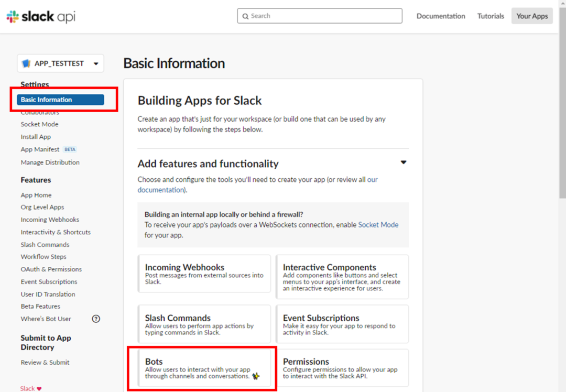
Task: Select Basic Information in sidebar
Action: (x=60, y=100)
